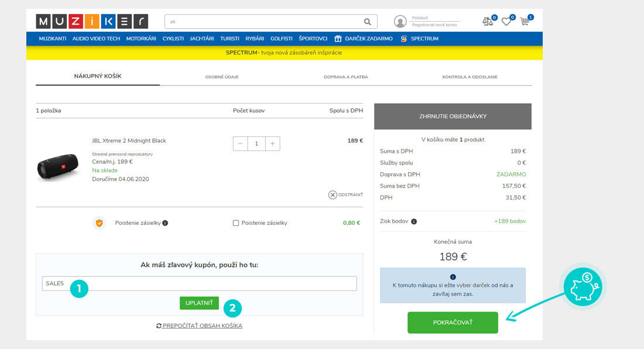The width and height of the screenshot is (644, 349).
Task: Open the Rybári menu
Action: click(x=255, y=39)
